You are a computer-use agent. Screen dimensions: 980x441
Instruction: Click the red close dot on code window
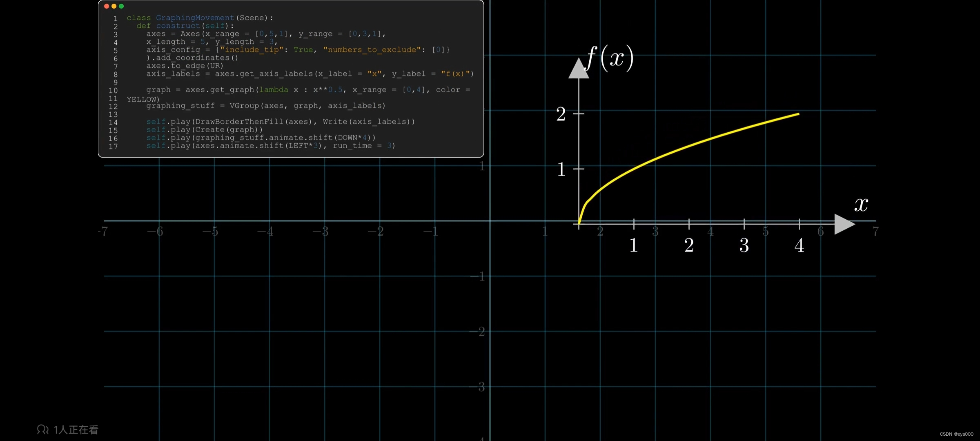tap(107, 6)
